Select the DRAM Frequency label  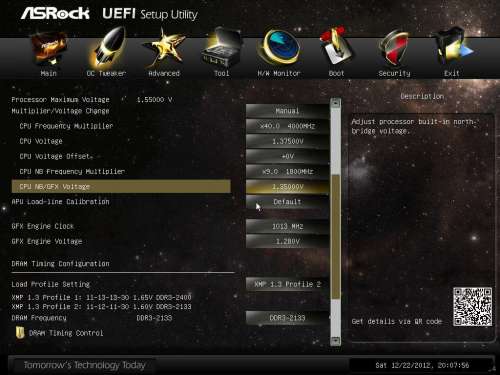coord(39,318)
